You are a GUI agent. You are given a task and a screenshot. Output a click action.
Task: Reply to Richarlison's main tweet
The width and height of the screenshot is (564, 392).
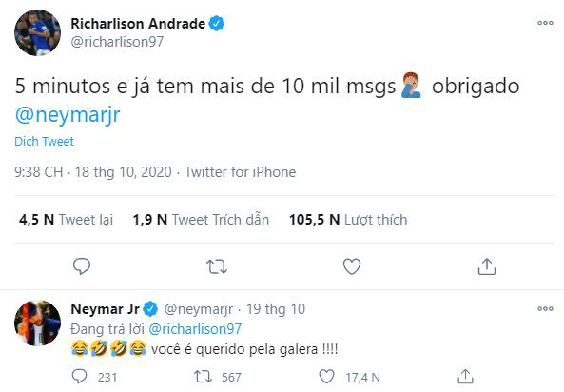tap(82, 266)
